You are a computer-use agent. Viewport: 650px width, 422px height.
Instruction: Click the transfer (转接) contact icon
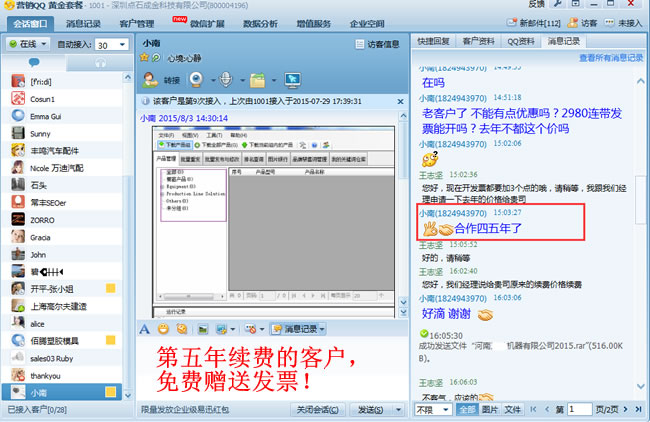[x=150, y=80]
